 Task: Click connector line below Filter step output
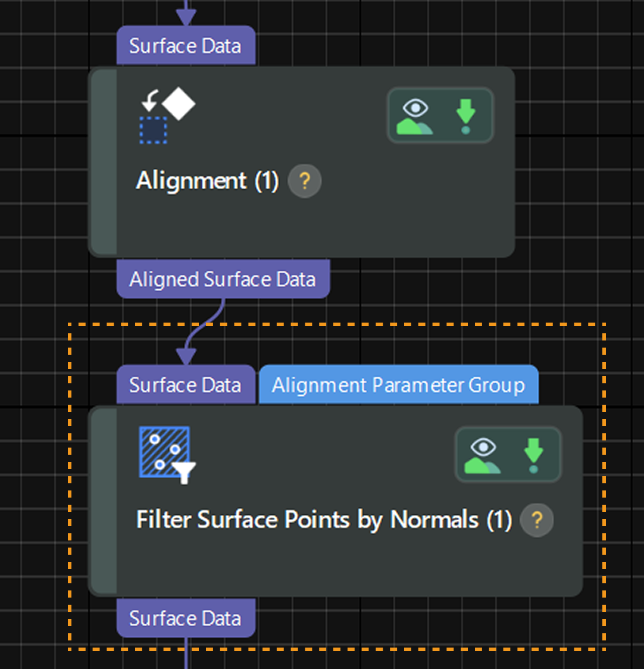(x=186, y=654)
